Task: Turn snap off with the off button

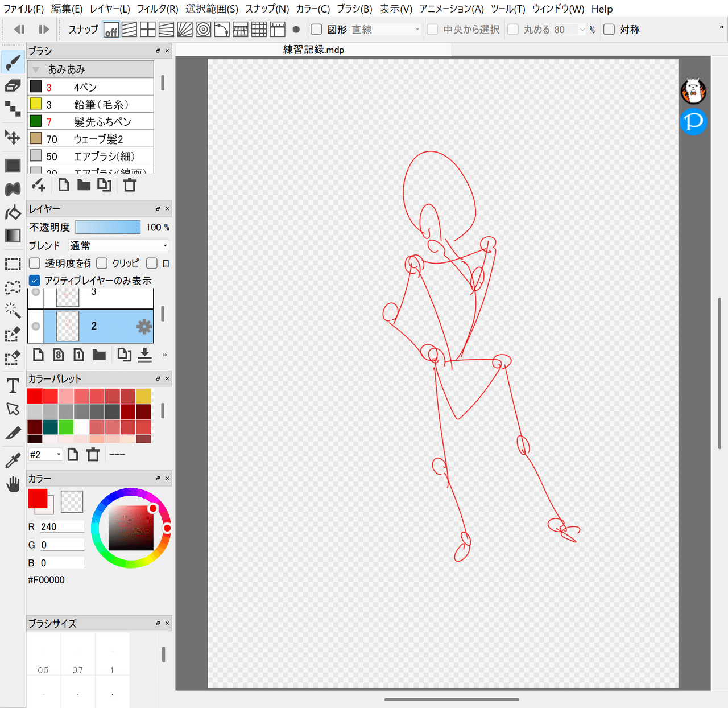Action: [x=111, y=30]
